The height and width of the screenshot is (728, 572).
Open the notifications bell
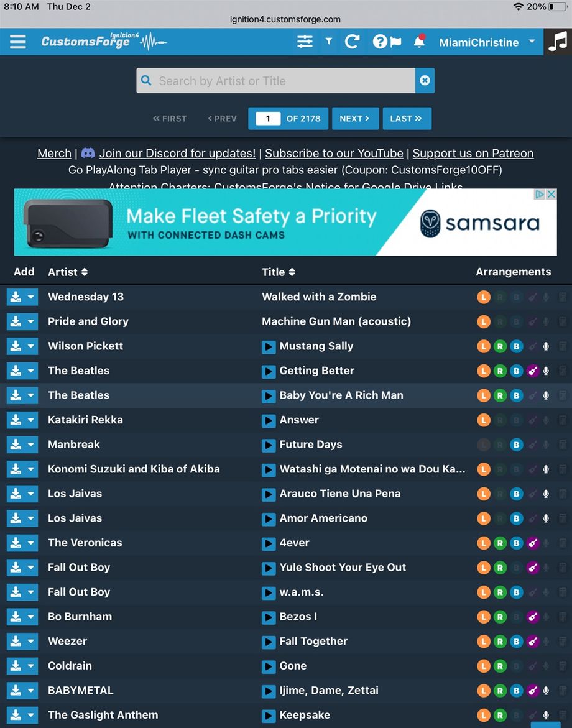[419, 42]
